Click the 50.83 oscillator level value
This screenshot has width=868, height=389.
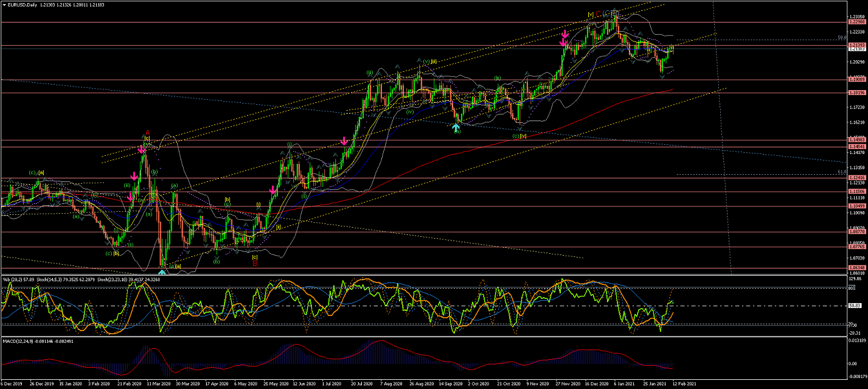853,306
